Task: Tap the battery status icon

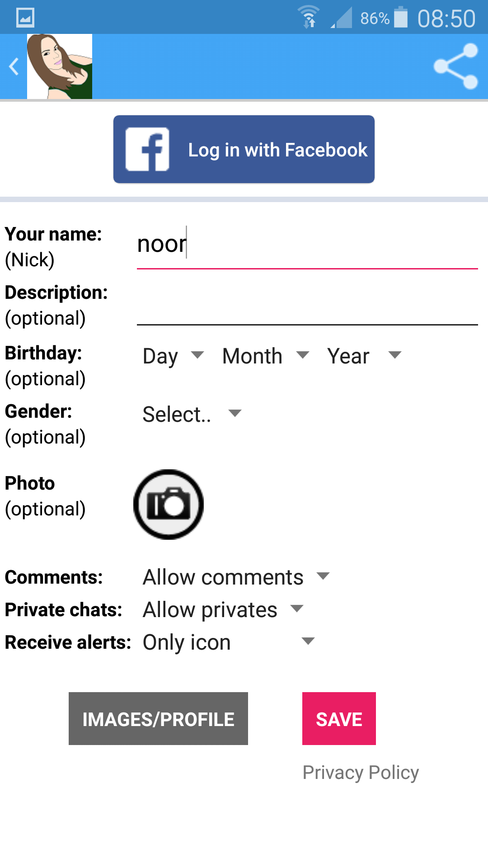Action: (400, 18)
